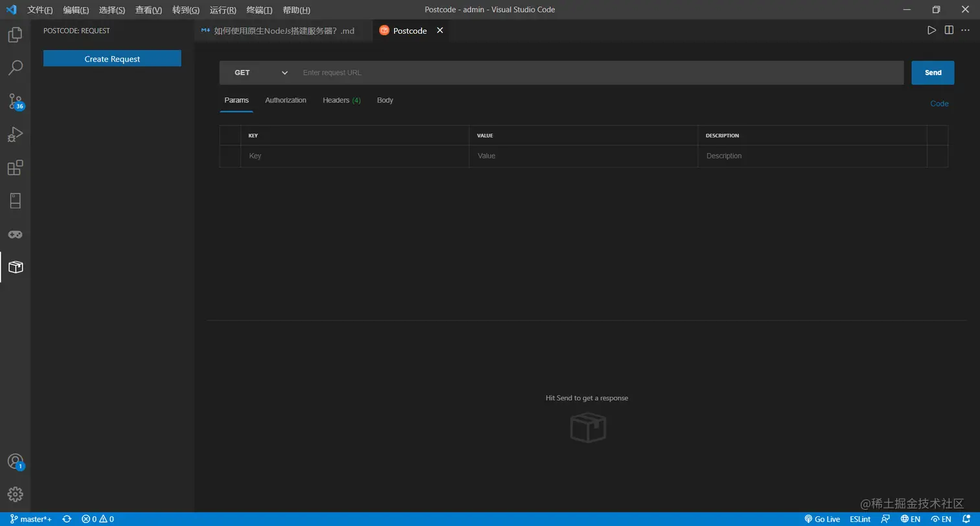
Task: Start Go Live server
Action: [x=822, y=519]
